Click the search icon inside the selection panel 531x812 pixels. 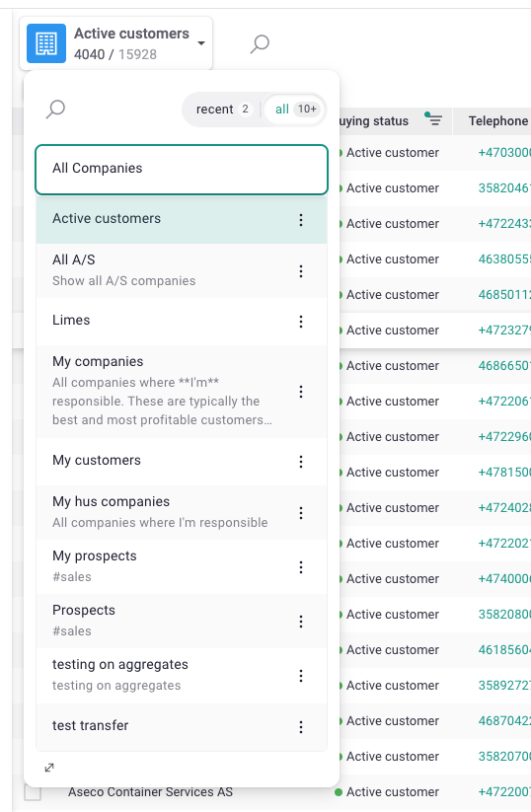click(55, 110)
